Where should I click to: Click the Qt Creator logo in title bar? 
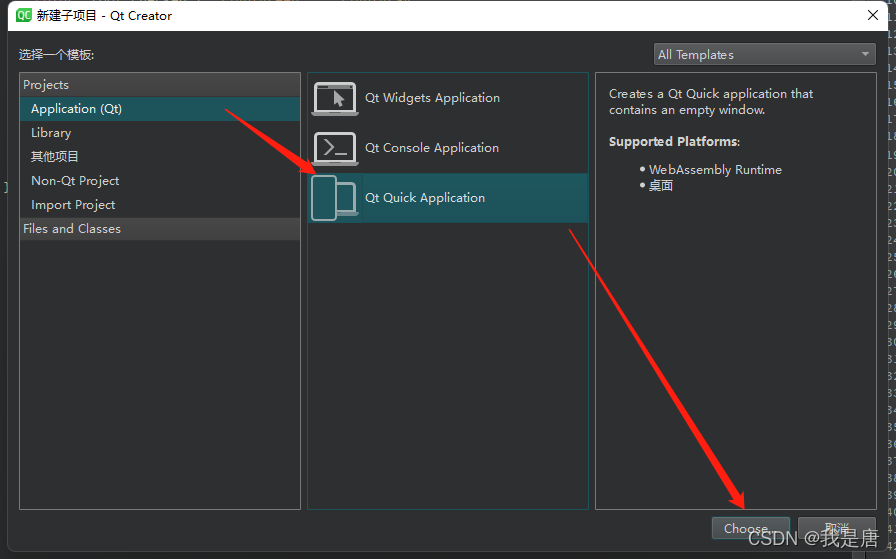[x=23, y=15]
